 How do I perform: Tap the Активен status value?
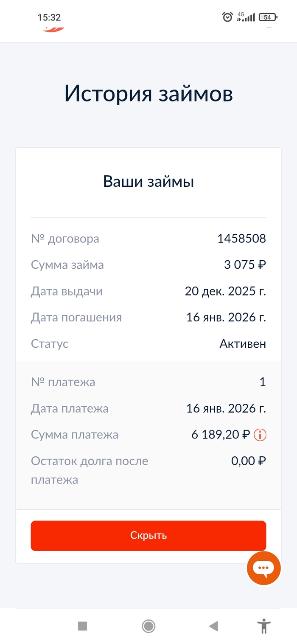[243, 344]
